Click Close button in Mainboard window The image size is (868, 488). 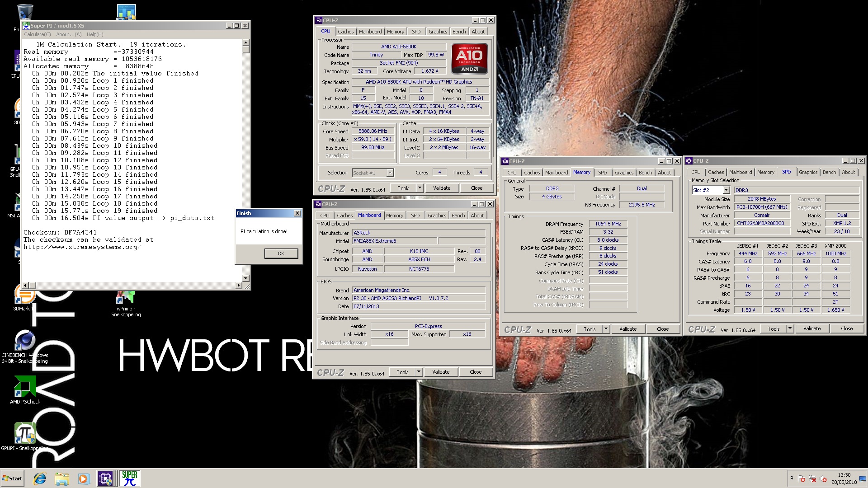point(476,372)
